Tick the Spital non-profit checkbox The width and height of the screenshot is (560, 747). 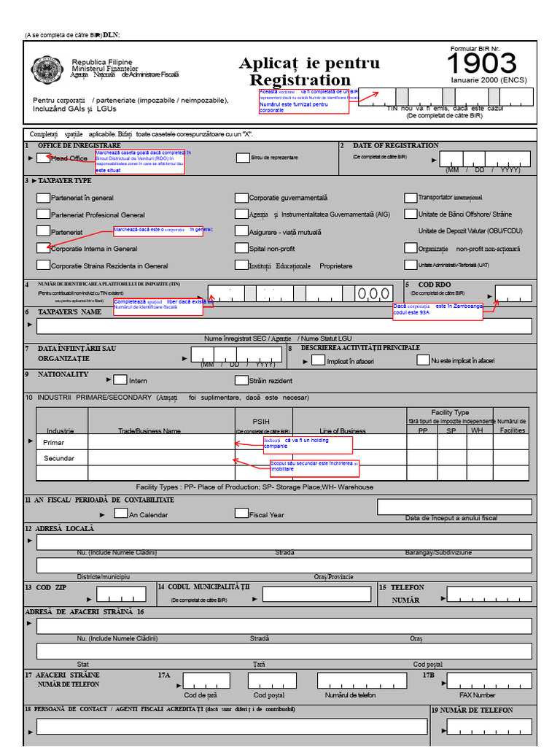[241, 248]
